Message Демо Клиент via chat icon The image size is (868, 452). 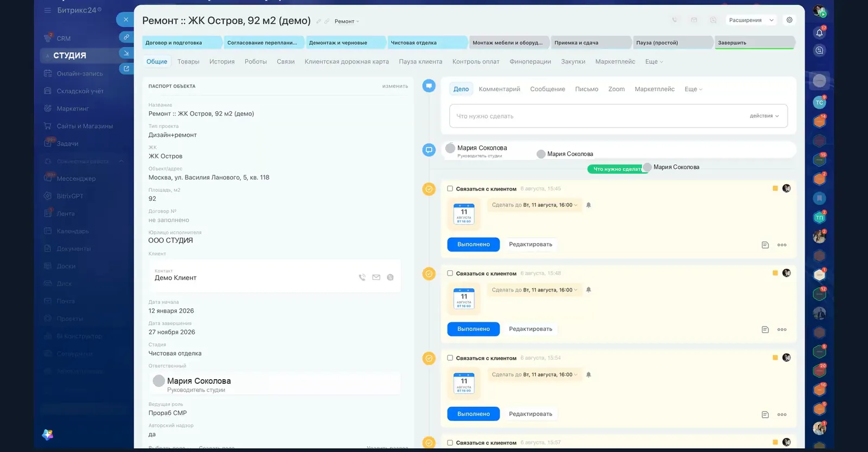tap(390, 277)
